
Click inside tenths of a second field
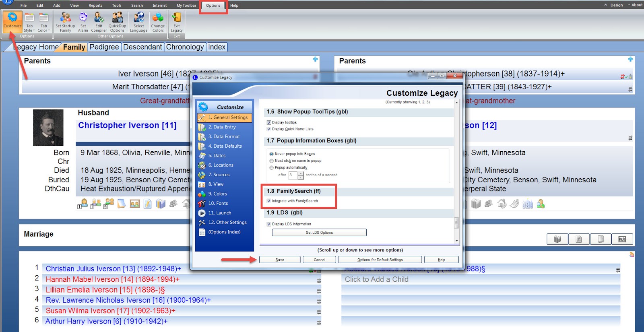[x=293, y=175]
